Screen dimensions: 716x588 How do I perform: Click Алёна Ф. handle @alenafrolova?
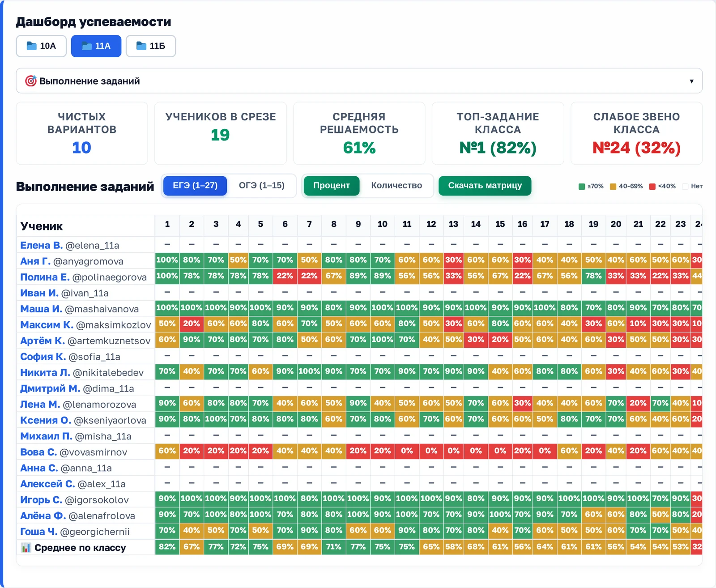(x=102, y=516)
